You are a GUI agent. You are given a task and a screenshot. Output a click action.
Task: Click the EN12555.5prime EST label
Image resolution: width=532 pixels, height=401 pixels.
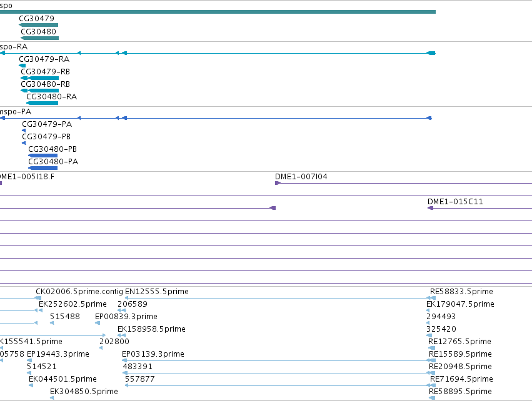click(x=157, y=292)
